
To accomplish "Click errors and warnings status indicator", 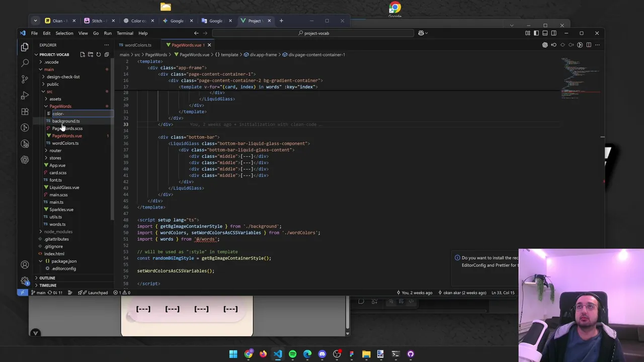I will click(x=121, y=293).
